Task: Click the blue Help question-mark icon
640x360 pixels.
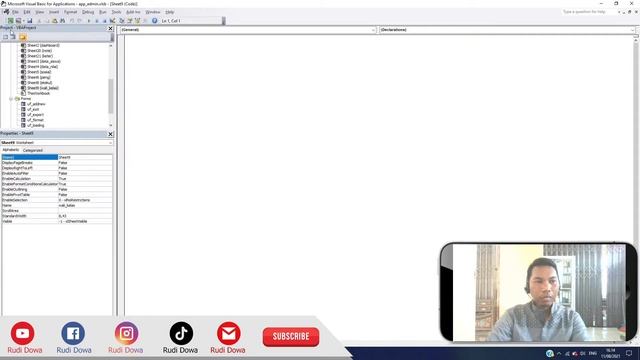Action: point(154,20)
